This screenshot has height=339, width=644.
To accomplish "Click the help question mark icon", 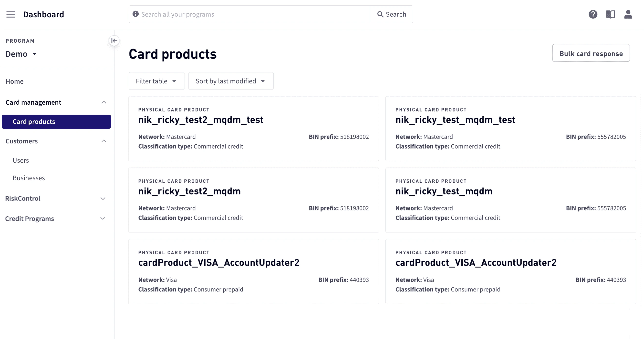I will tap(593, 14).
